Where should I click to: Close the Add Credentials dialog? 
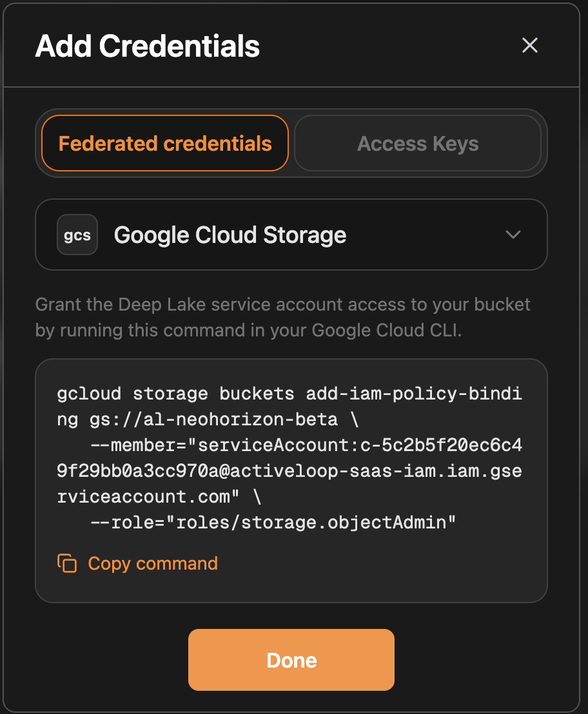[x=530, y=45]
